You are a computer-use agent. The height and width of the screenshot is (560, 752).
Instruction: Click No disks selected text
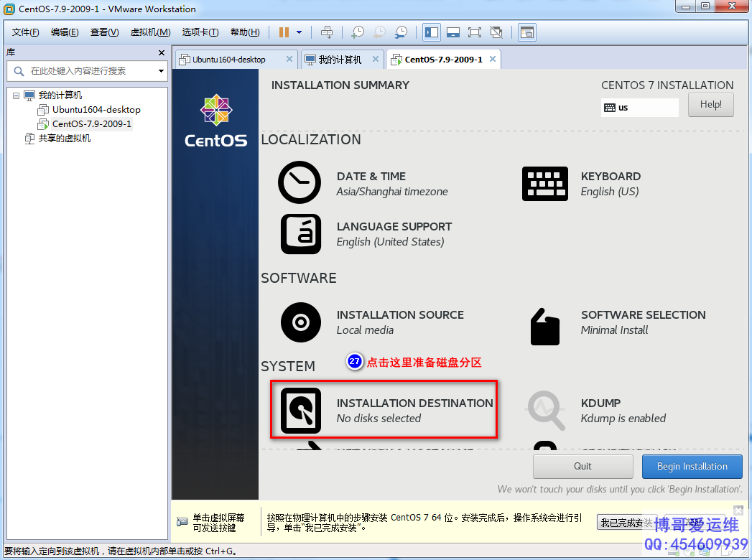click(379, 418)
